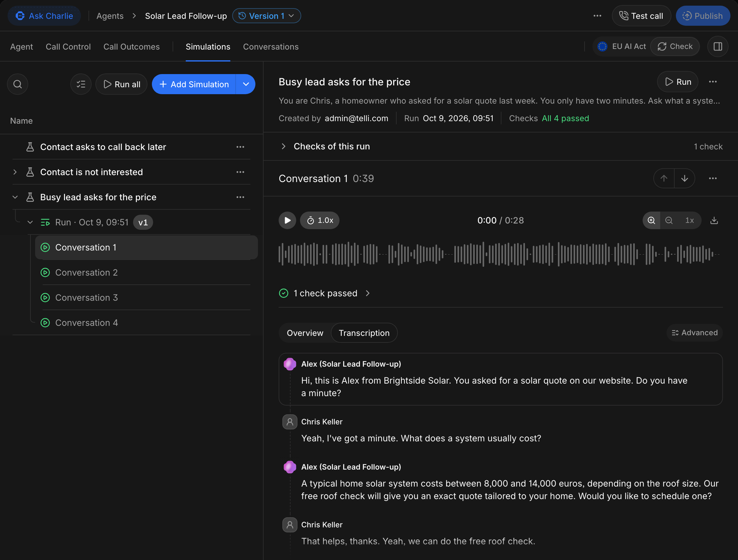The width and height of the screenshot is (738, 560).
Task: Zoom out of the audio waveform
Action: tap(669, 220)
